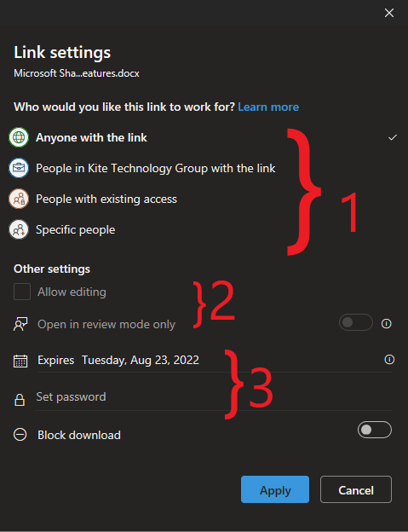Click the calendar icon next to Expires

[x=20, y=361]
